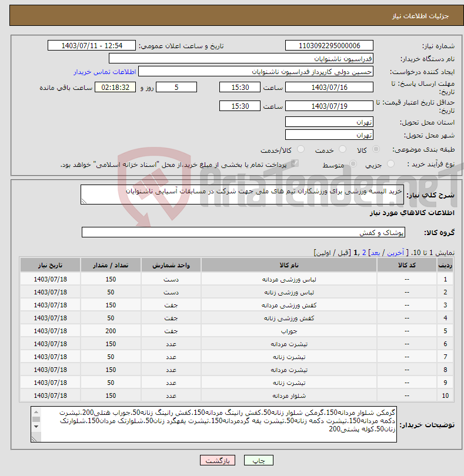Image resolution: width=464 pixels, height=476 pixels.
Task: Click the buyer notes scrollbar thumb
Action: click(x=36, y=419)
